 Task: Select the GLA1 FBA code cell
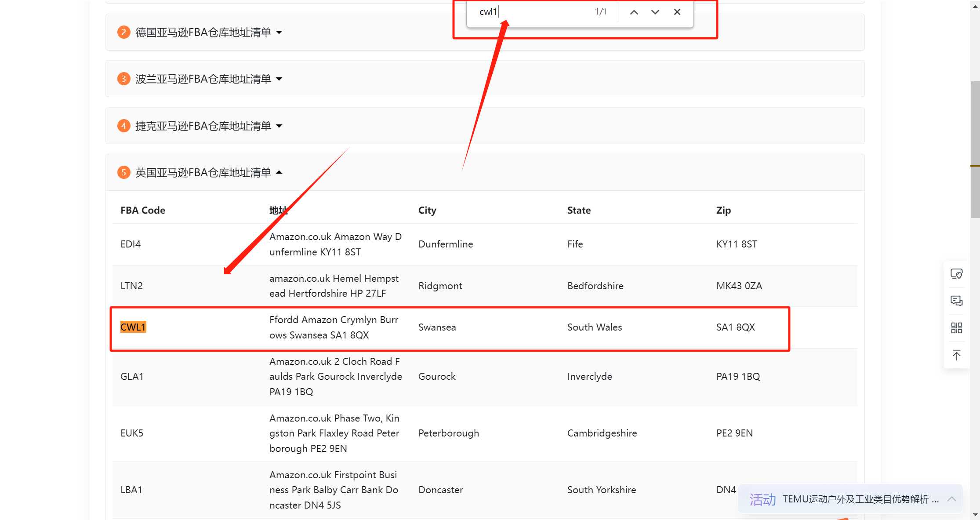coord(132,376)
